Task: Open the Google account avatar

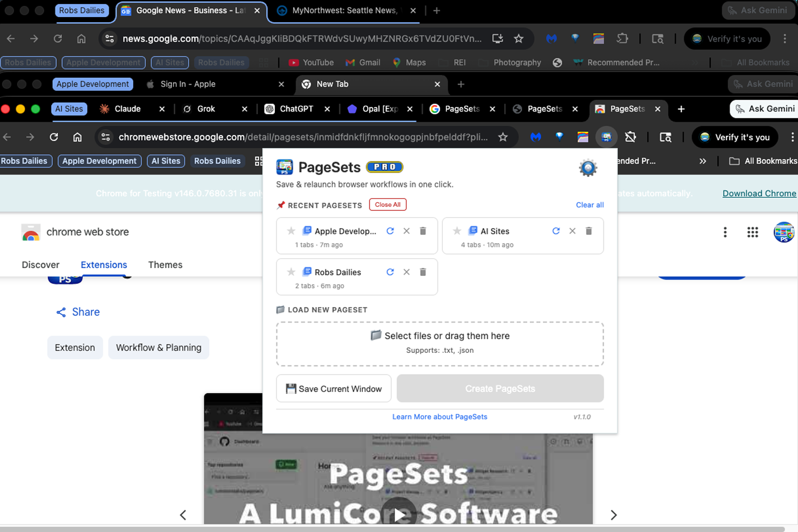Action: click(783, 232)
